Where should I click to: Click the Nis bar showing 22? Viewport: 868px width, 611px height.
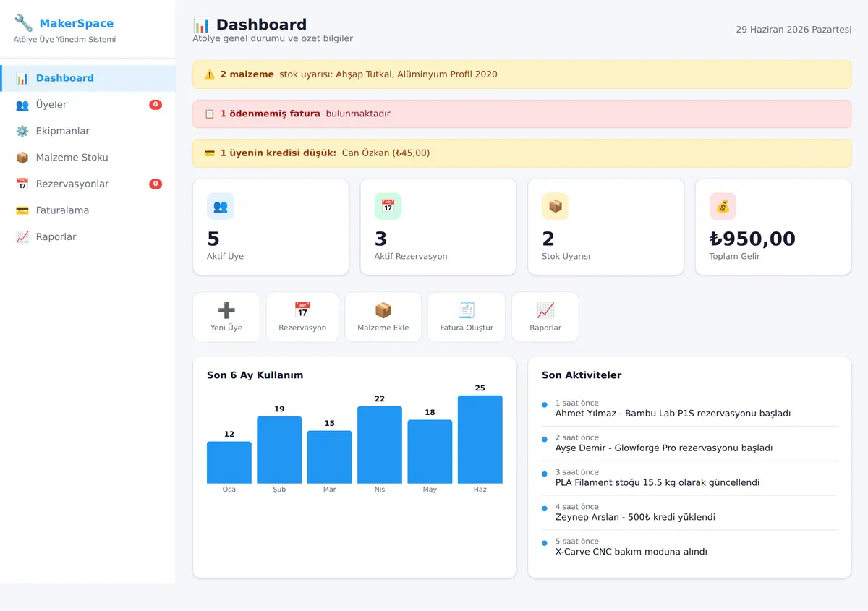pyautogui.click(x=380, y=445)
